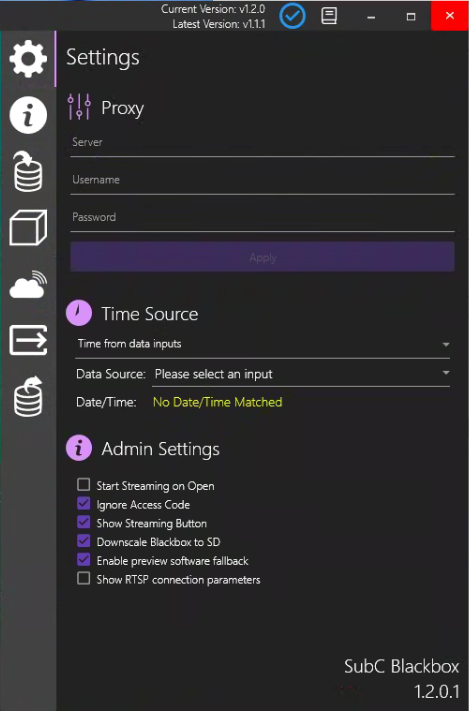Open the info icon in the sidebar
The width and height of the screenshot is (469, 711).
coord(28,115)
